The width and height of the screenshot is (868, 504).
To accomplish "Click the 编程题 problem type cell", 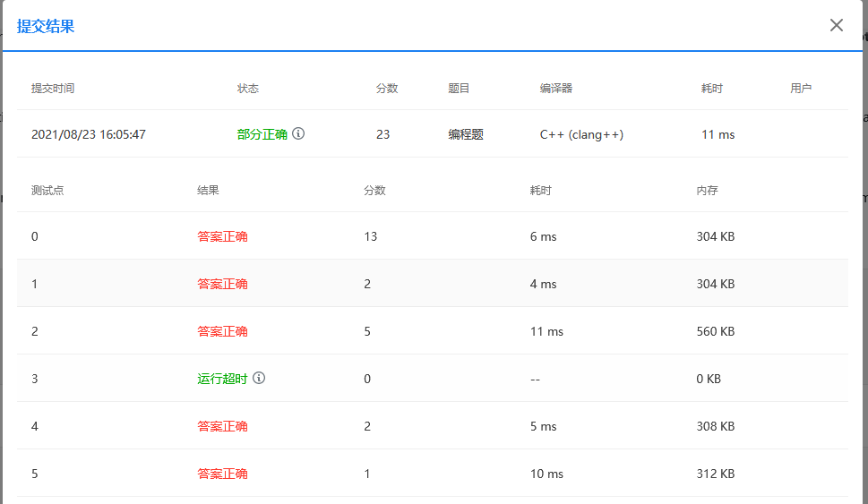I will (466, 134).
